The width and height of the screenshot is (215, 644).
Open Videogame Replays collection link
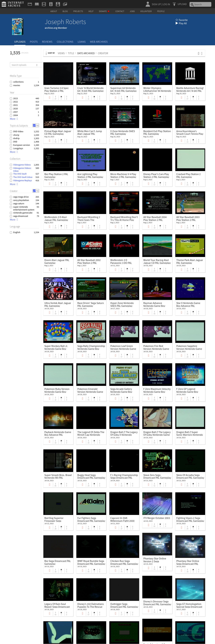tap(23, 181)
